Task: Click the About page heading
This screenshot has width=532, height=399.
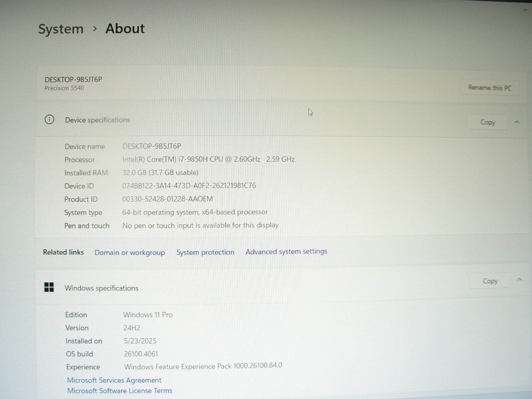Action: click(x=125, y=29)
